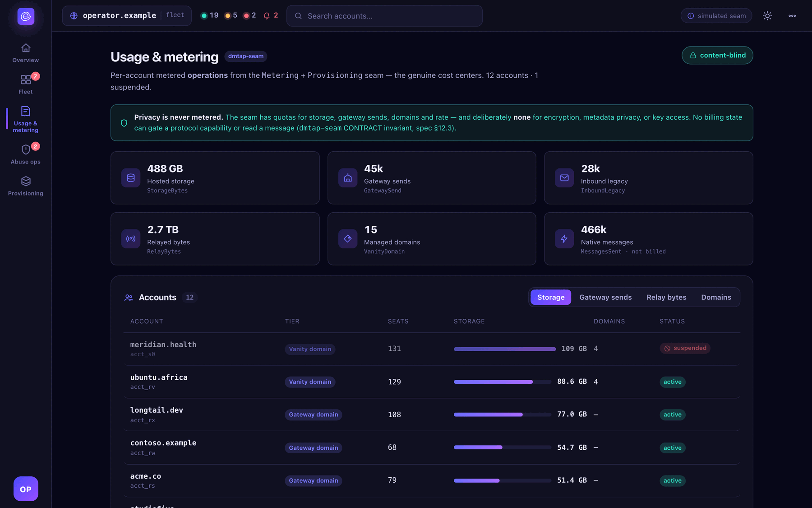812x508 pixels.
Task: Click the Managed domains tag icon
Action: pyautogui.click(x=348, y=238)
